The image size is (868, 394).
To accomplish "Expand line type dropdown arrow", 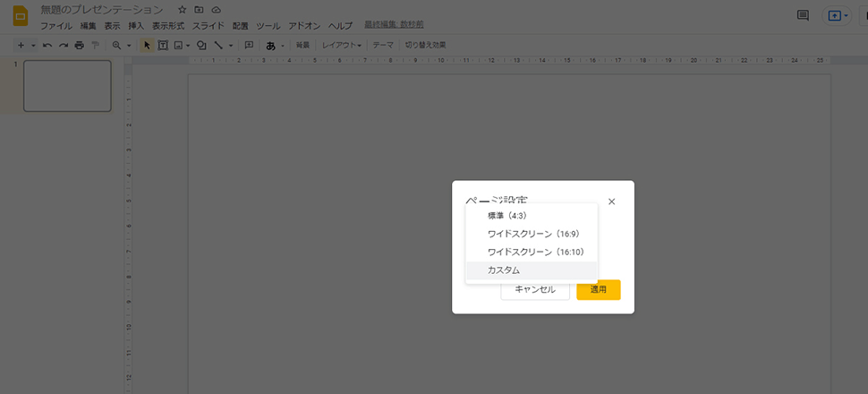I will point(231,46).
